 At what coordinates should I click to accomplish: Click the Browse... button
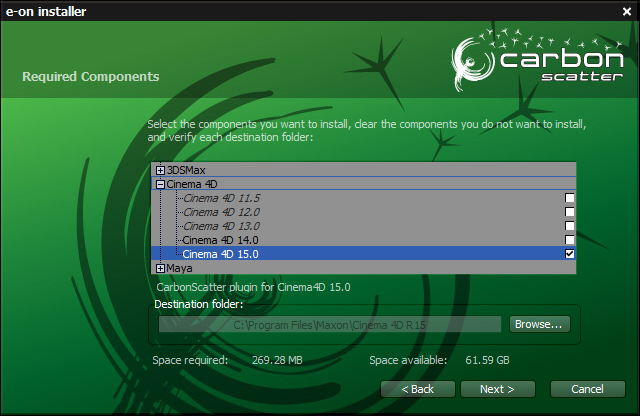click(540, 324)
